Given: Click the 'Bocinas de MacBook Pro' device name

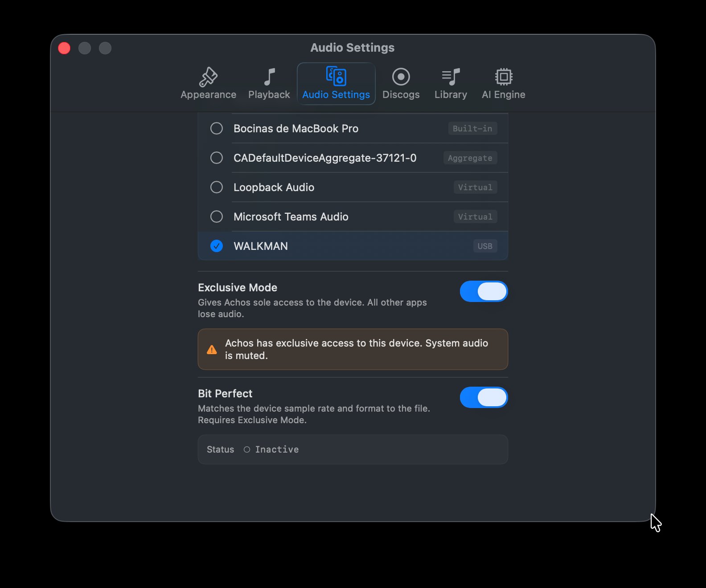Looking at the screenshot, I should (296, 128).
